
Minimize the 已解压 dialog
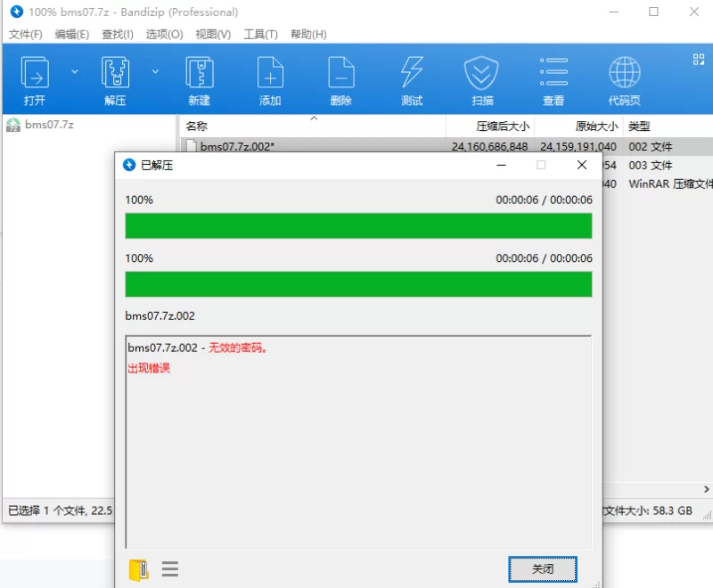pos(501,166)
